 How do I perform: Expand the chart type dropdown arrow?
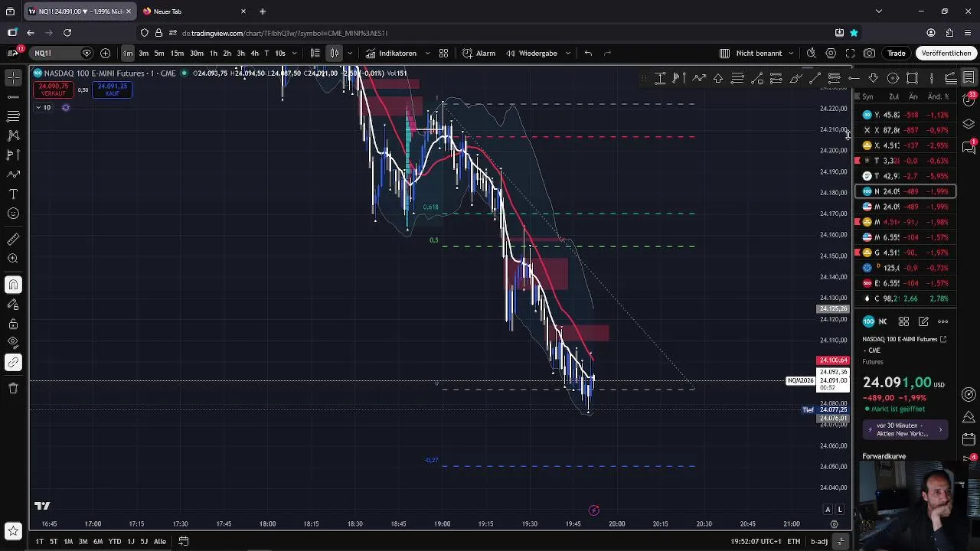click(x=350, y=53)
